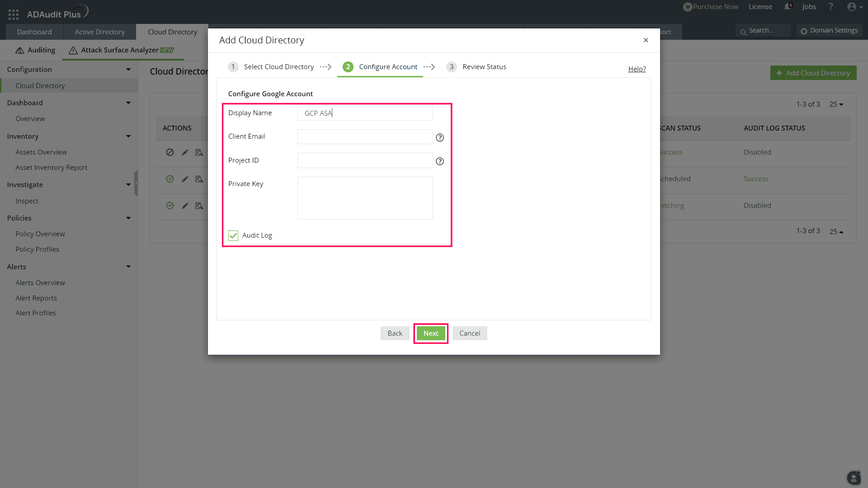
Task: Toggle the enabled status check icon
Action: tap(170, 179)
